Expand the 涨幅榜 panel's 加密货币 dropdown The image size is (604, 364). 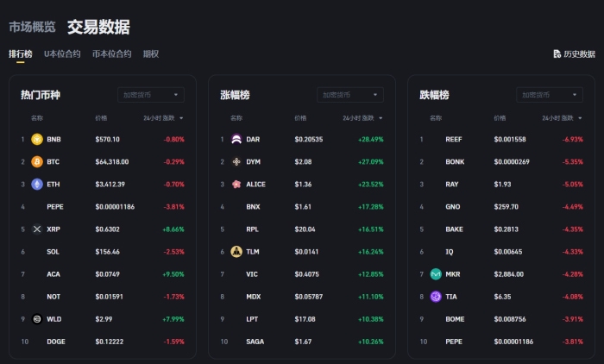point(350,95)
